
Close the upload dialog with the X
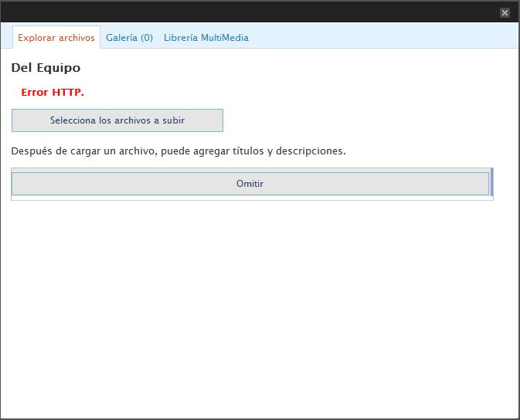pos(505,12)
